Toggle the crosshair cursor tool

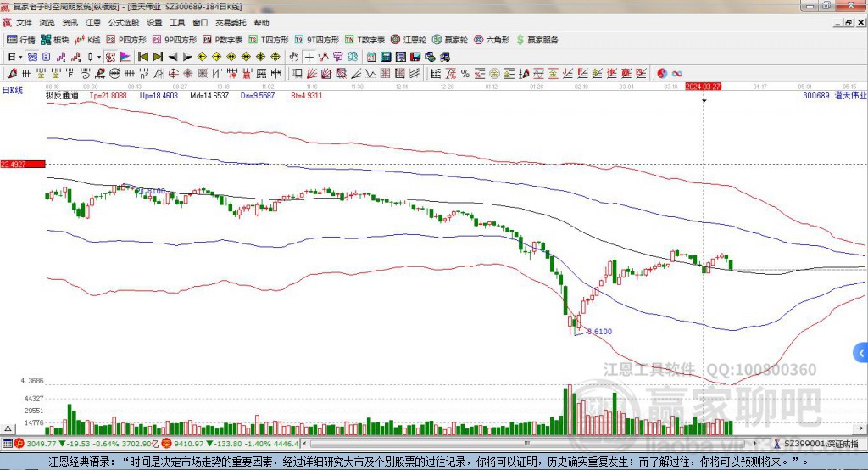click(309, 57)
